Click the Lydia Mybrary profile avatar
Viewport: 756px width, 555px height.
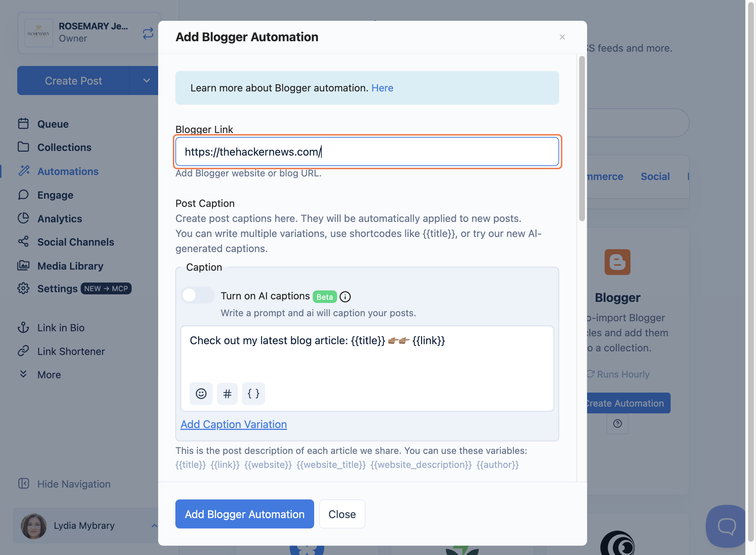coord(34,526)
